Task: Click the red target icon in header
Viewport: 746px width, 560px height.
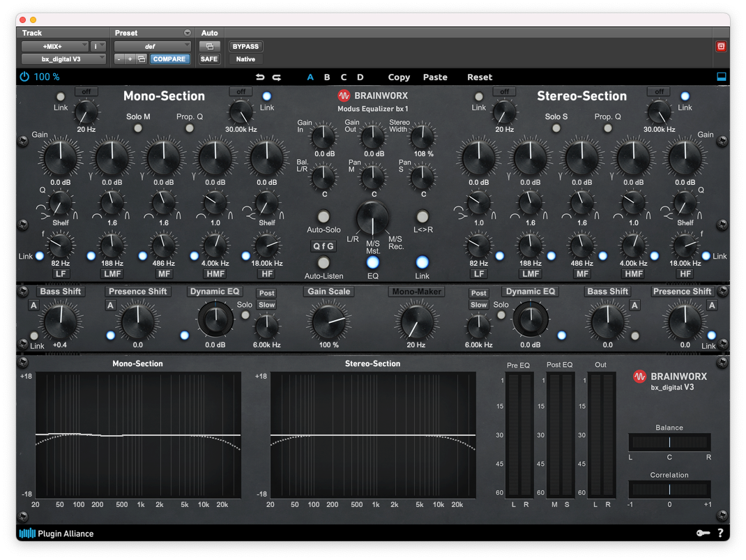Action: click(722, 46)
